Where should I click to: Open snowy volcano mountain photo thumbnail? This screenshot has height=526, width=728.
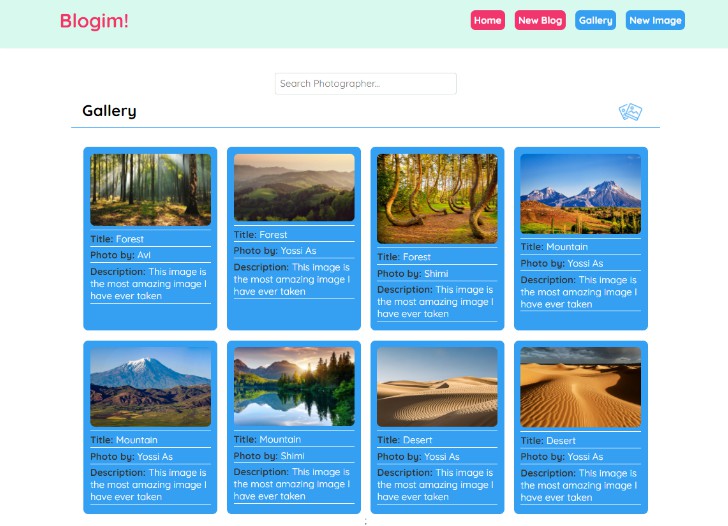click(x=150, y=386)
